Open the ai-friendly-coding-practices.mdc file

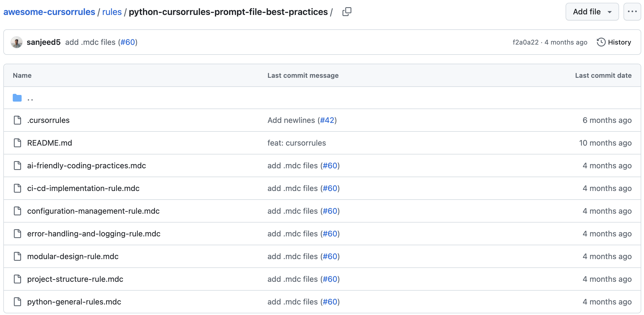coord(86,166)
